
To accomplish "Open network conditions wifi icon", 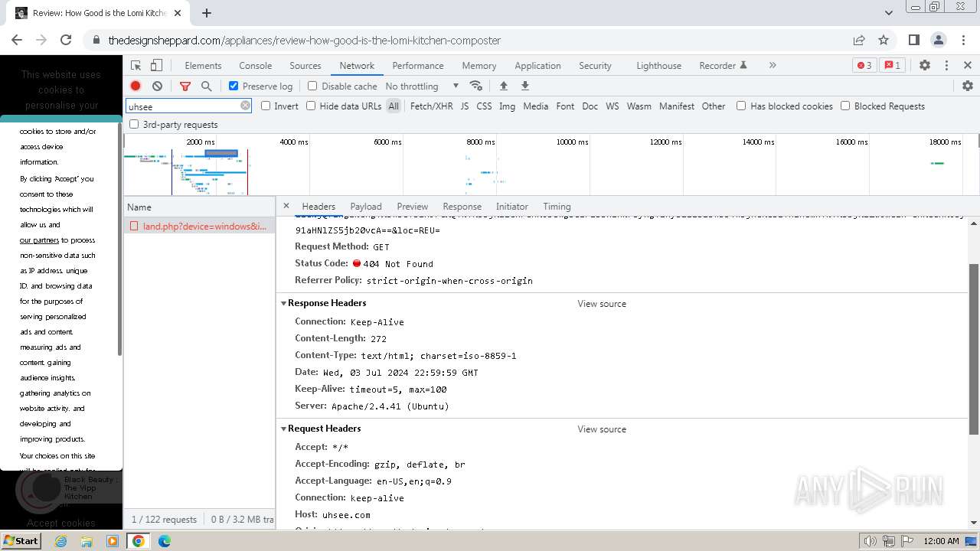I will (476, 86).
